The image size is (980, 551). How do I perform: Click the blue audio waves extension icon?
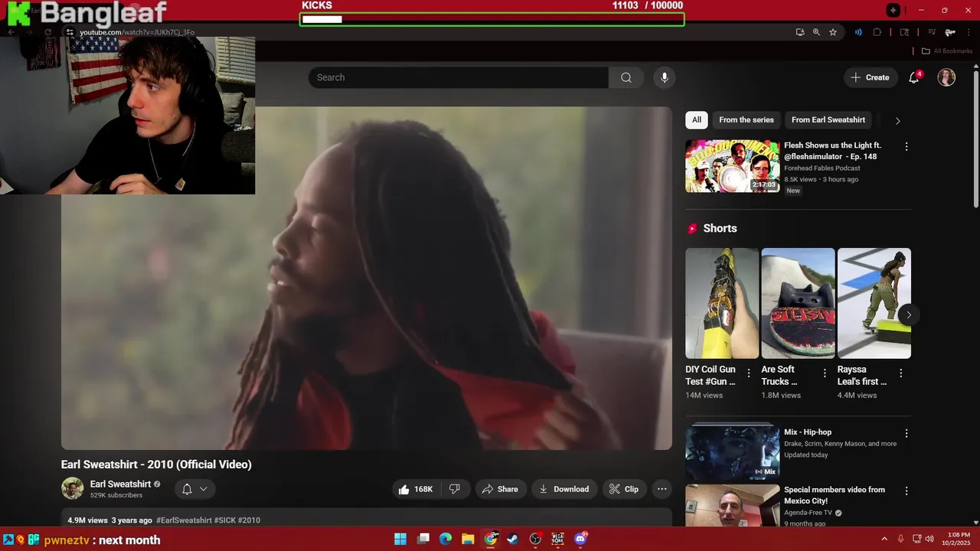click(x=858, y=32)
